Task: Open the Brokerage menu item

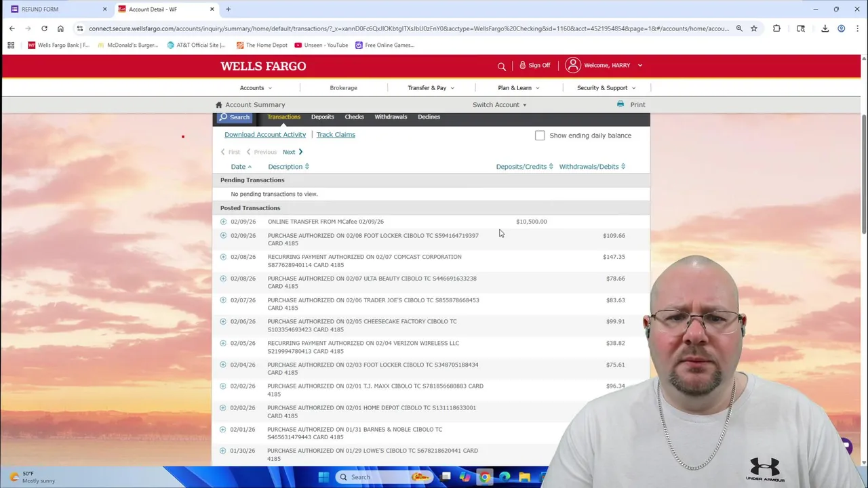Action: click(343, 88)
